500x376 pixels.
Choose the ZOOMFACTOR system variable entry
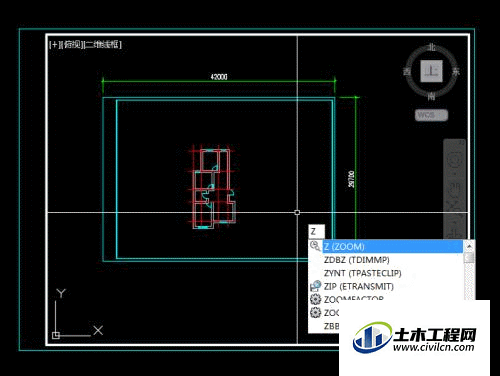[354, 299]
